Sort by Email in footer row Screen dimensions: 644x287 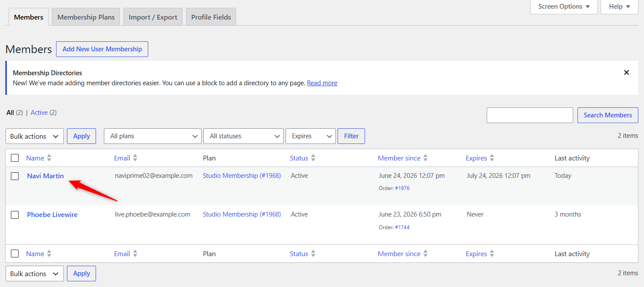coord(126,254)
